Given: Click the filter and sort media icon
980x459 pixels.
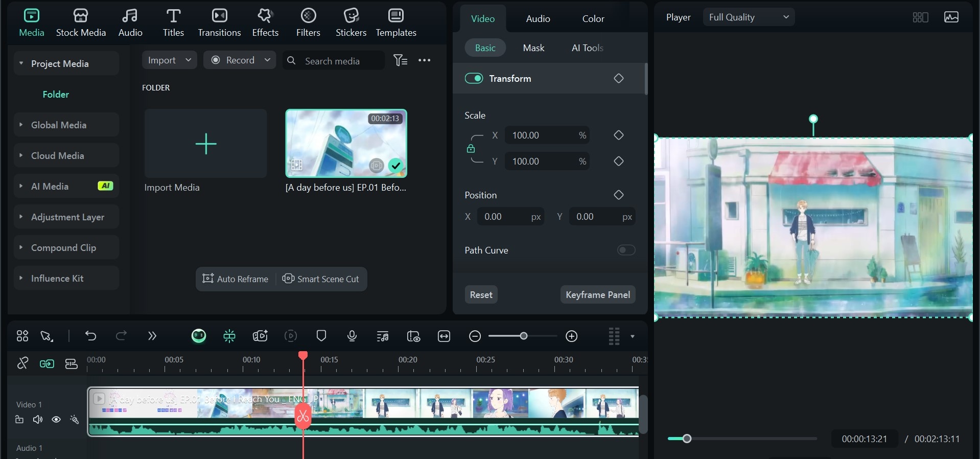Looking at the screenshot, I should tap(401, 60).
